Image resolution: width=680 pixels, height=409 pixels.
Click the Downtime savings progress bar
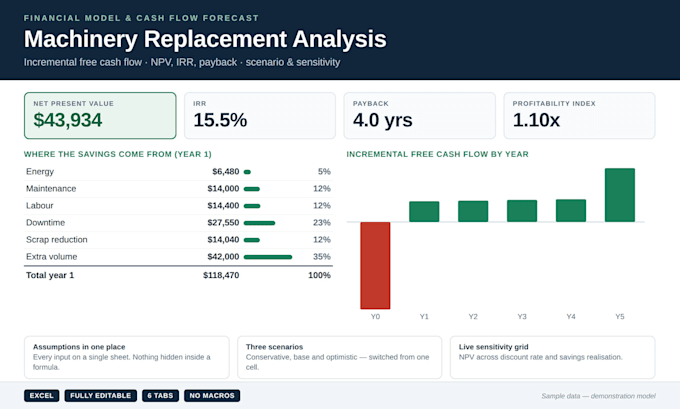click(x=259, y=223)
